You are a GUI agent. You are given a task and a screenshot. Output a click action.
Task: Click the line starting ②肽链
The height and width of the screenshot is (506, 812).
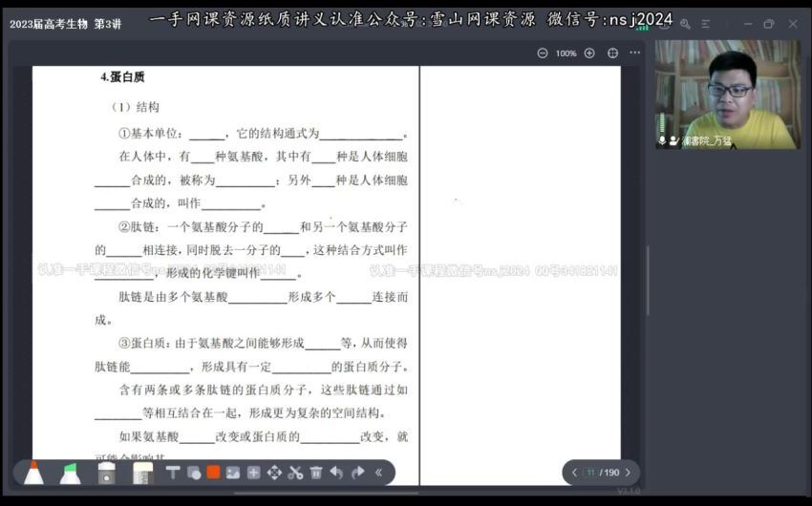pos(263,226)
